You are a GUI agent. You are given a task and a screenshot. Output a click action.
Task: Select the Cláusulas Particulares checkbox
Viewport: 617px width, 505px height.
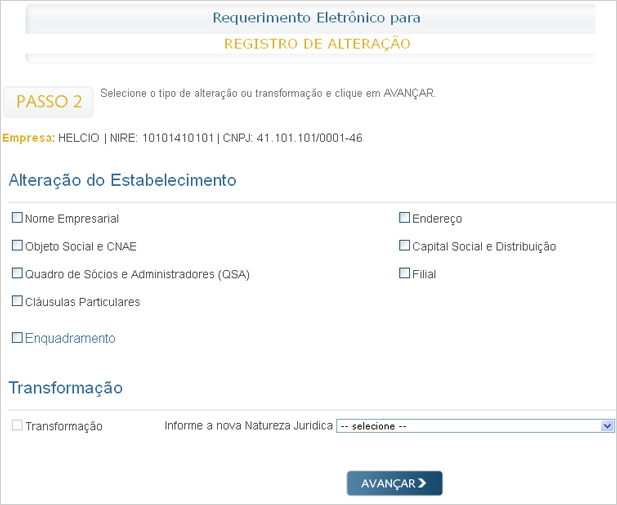pos(17,300)
